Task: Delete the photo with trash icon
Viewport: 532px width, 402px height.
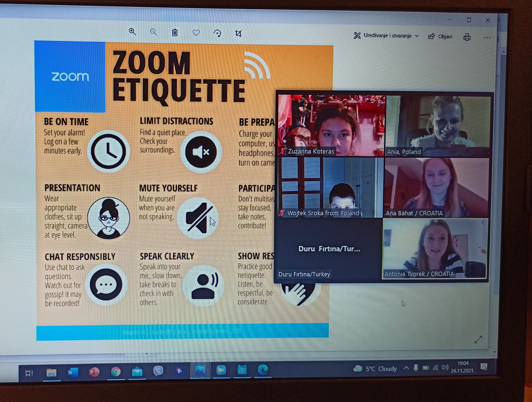Action: pyautogui.click(x=175, y=32)
